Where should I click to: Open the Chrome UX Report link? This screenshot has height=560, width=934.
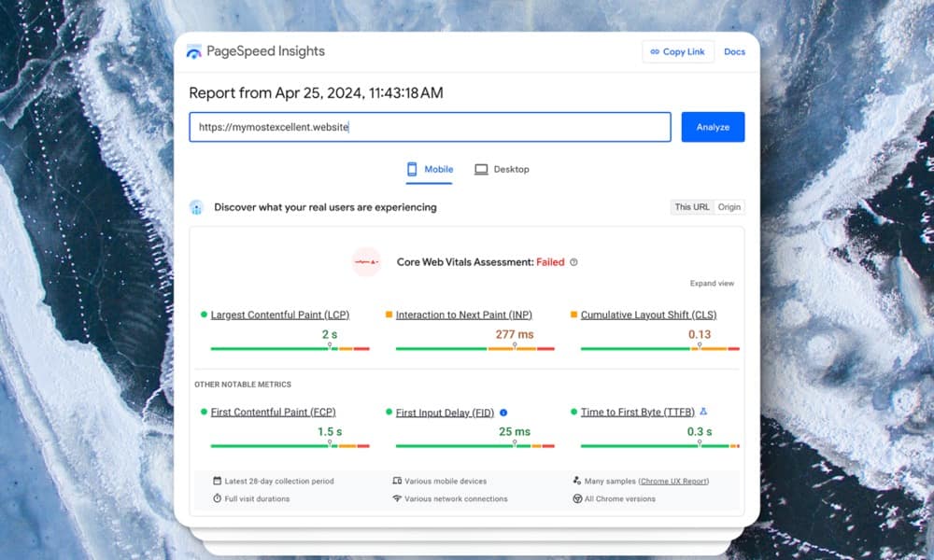(673, 482)
